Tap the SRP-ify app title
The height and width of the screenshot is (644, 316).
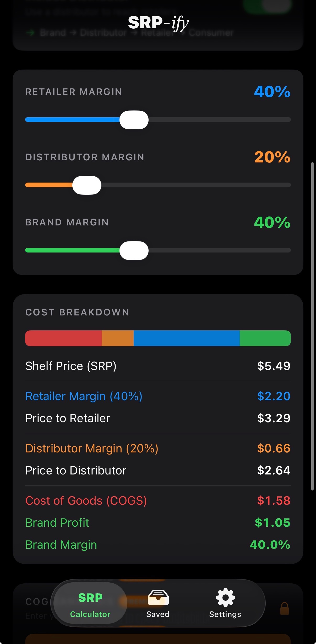point(158,23)
